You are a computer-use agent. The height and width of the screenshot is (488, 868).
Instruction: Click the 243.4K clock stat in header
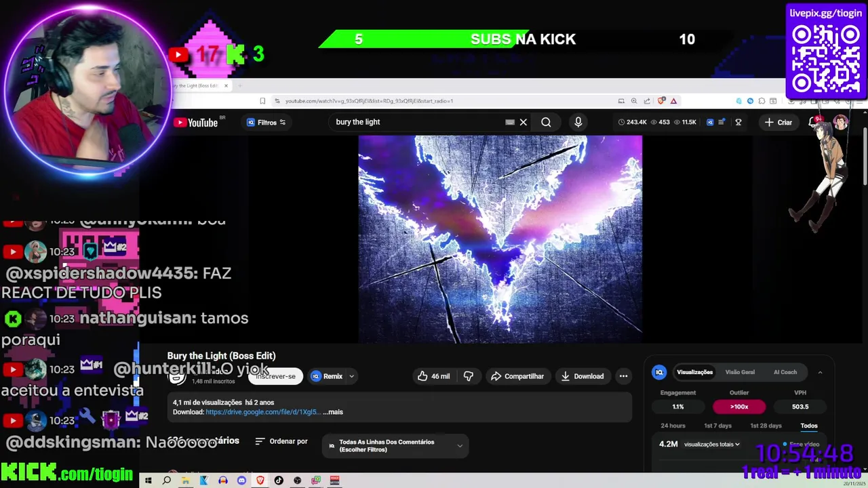point(632,122)
